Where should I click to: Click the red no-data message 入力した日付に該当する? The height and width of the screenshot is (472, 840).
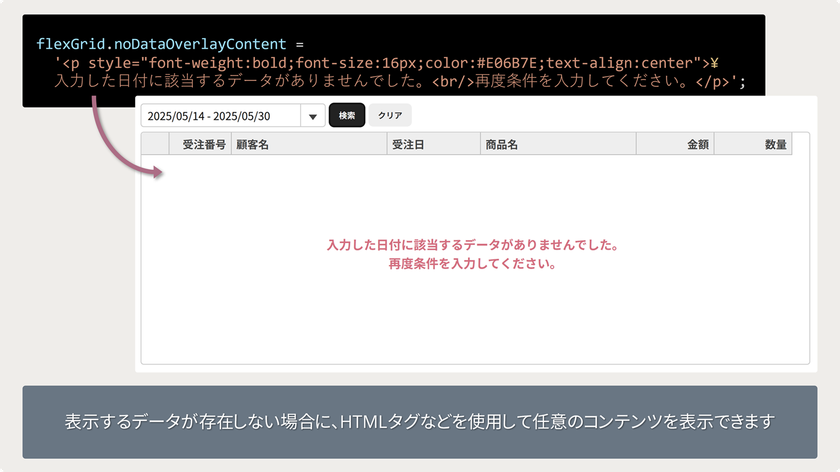click(x=473, y=246)
